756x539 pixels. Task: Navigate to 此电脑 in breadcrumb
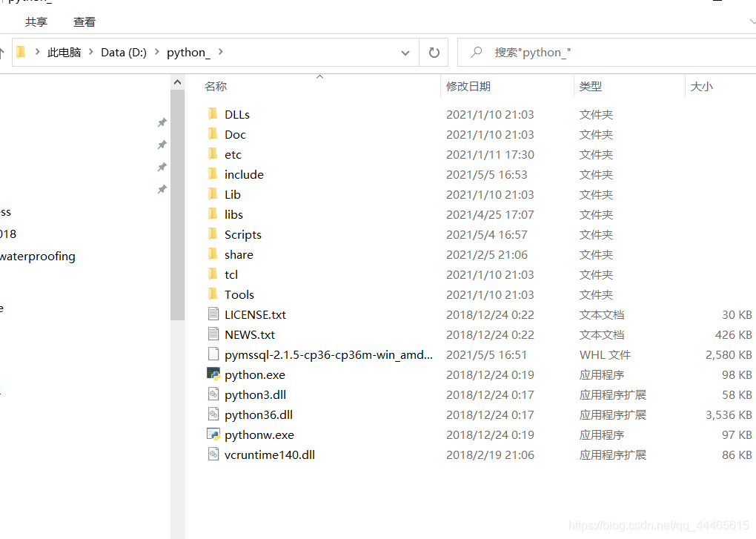64,52
